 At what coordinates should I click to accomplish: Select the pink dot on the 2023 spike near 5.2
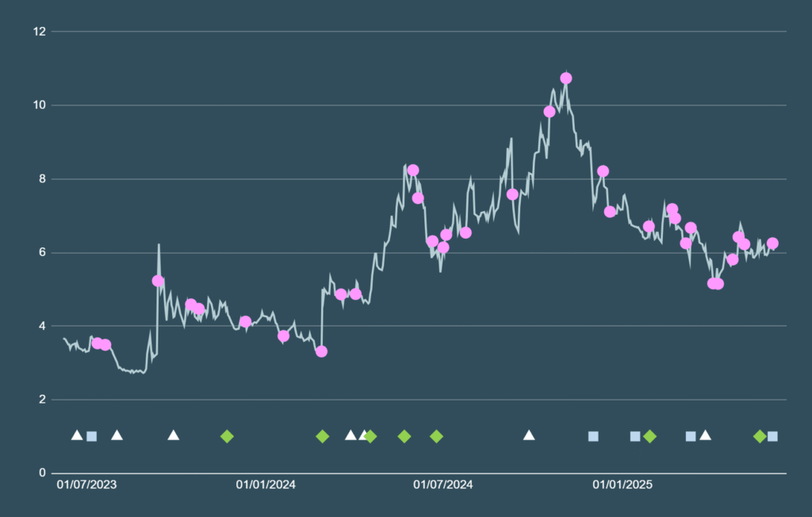pyautogui.click(x=158, y=281)
